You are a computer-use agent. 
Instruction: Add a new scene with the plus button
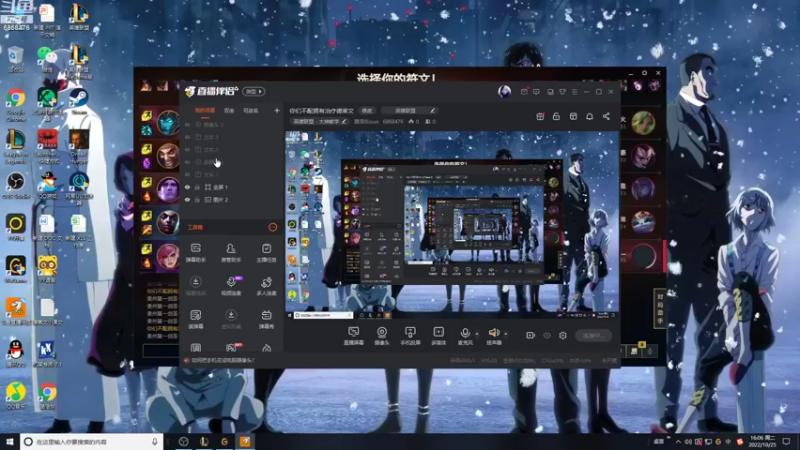(277, 110)
